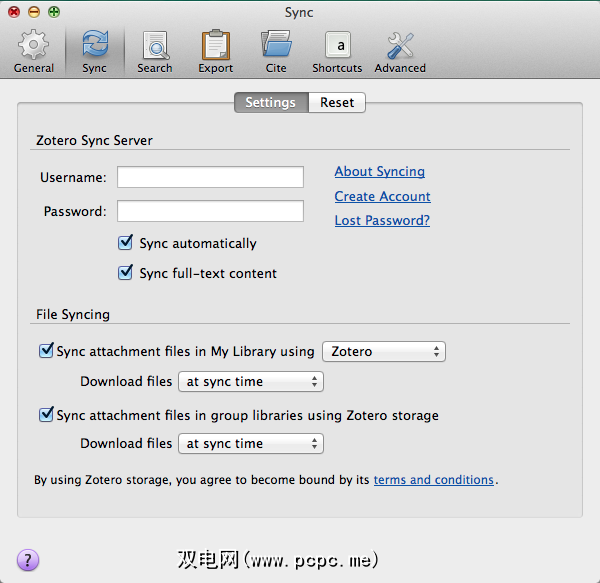The width and height of the screenshot is (600, 583).
Task: Uncheck Sync automatically
Action: [126, 243]
